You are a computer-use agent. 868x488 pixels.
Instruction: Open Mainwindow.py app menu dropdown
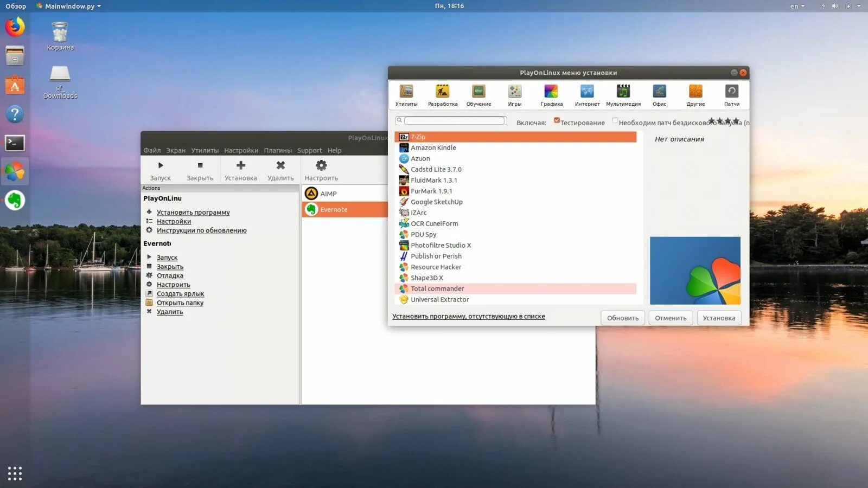69,6
